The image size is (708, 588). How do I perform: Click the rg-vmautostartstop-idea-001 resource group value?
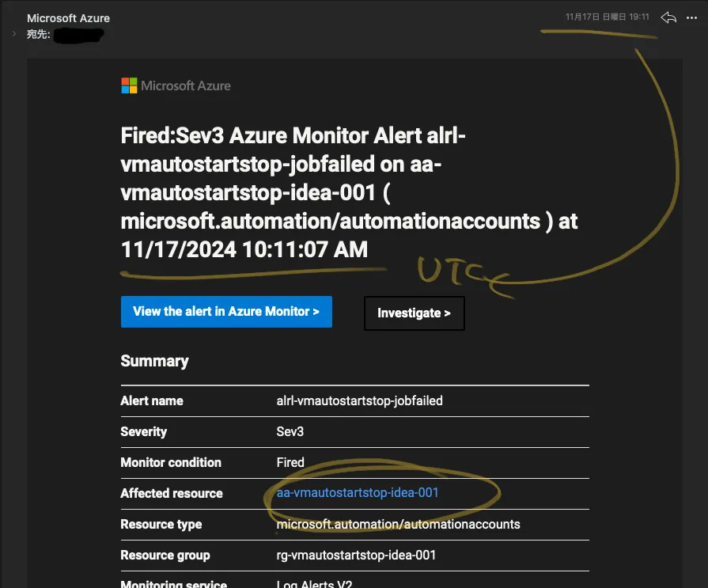click(356, 555)
